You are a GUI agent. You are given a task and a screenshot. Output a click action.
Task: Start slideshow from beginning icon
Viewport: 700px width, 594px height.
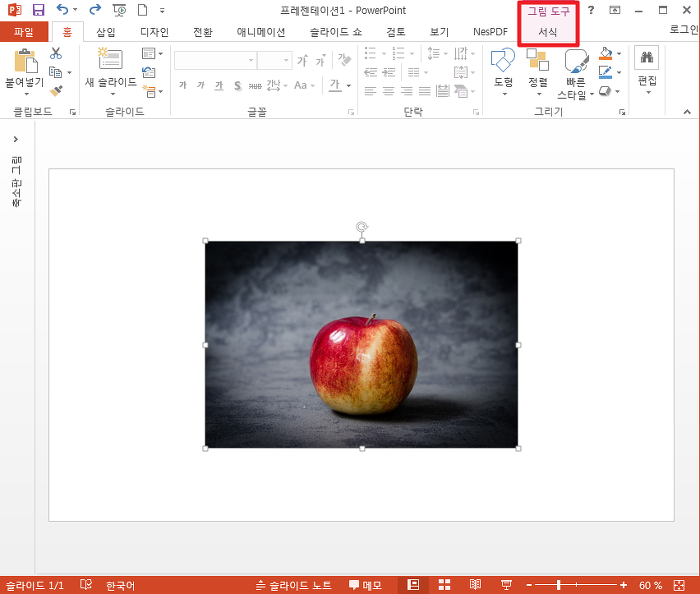point(119,10)
